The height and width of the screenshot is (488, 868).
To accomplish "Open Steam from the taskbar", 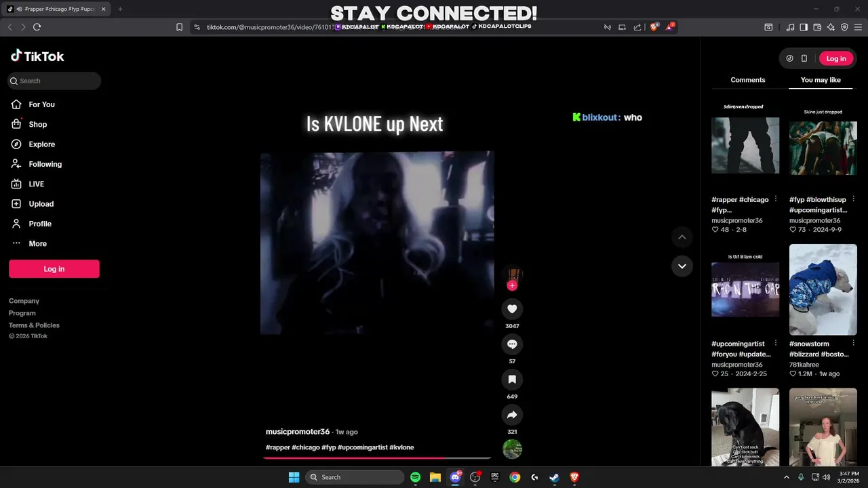I will coord(554,477).
